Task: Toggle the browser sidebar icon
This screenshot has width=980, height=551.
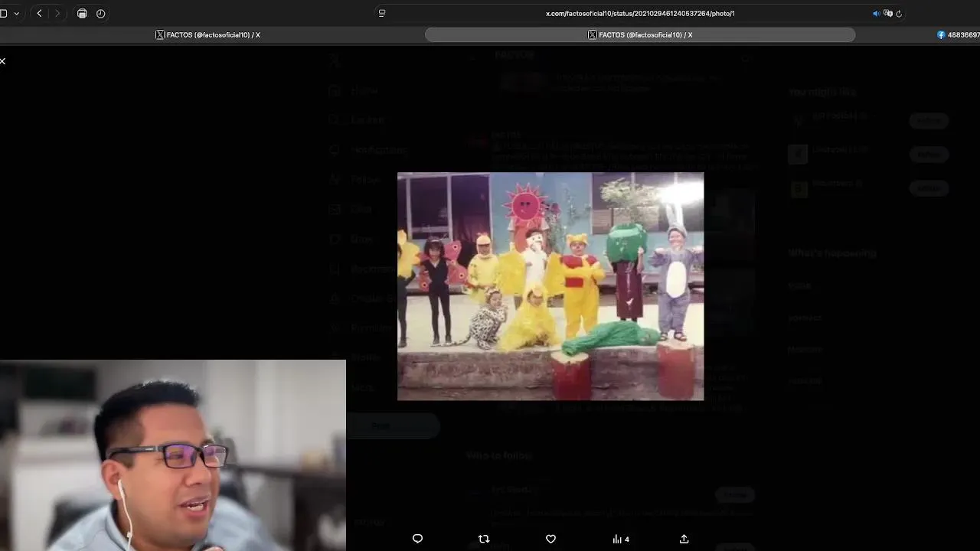Action: [x=4, y=13]
